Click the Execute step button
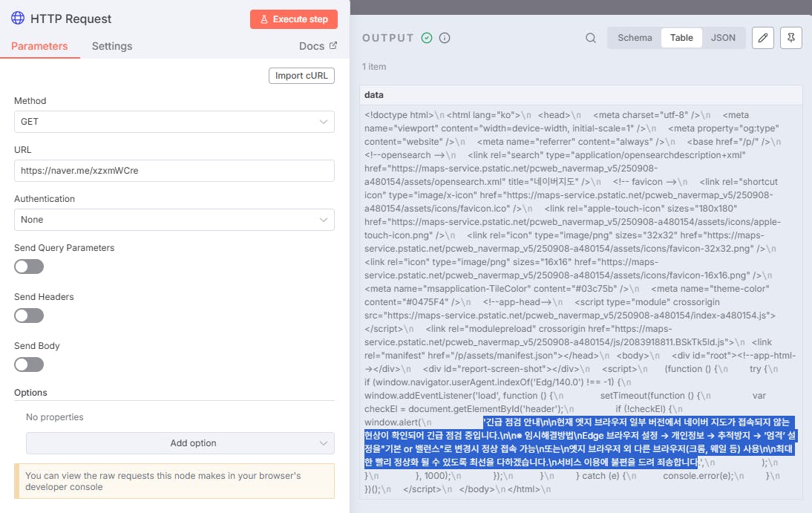The image size is (812, 513). click(294, 19)
